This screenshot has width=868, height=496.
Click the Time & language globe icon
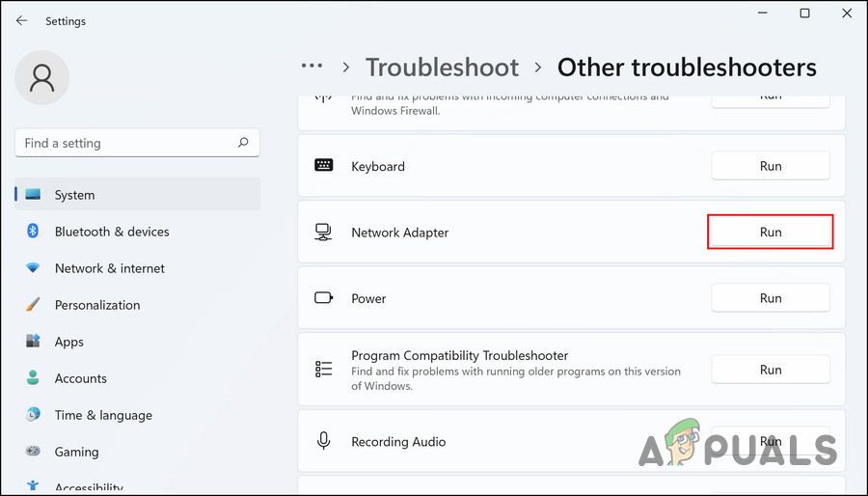tap(33, 415)
